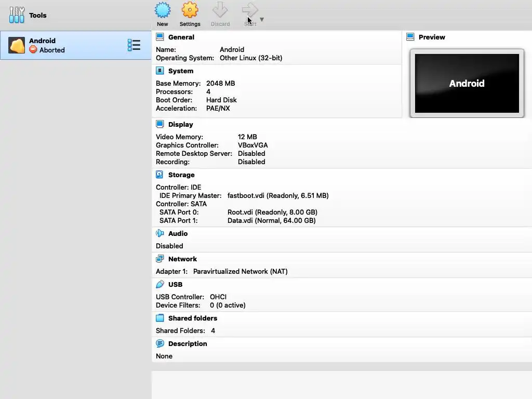
Task: Click Remote Desktop Server Disabled value
Action: 251,154
